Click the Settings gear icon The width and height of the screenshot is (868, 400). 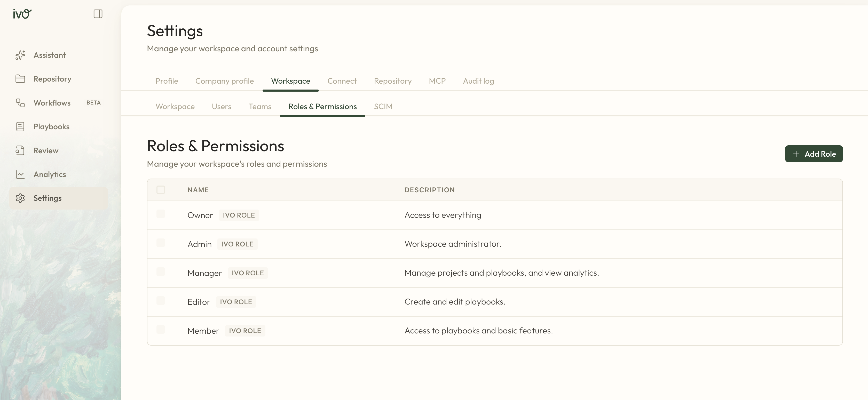20,198
